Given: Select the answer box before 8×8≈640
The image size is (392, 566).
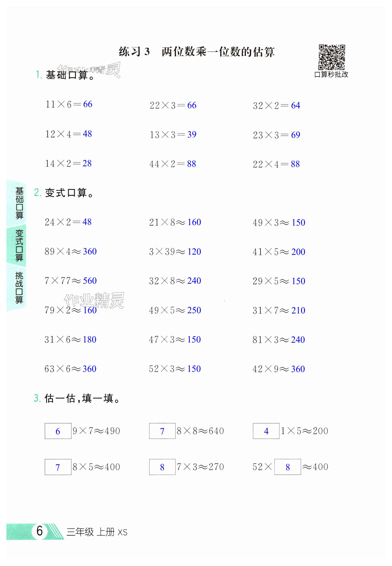Looking at the screenshot, I should 162,431.
